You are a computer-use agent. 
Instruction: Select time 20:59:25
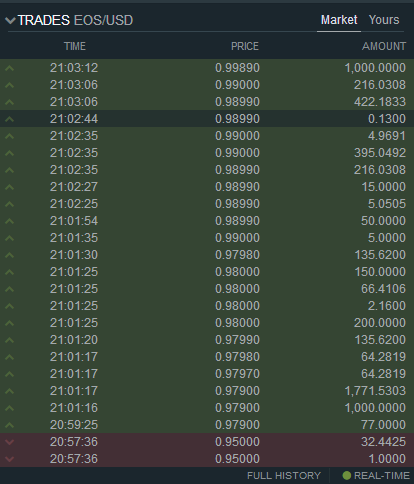pyautogui.click(x=74, y=425)
